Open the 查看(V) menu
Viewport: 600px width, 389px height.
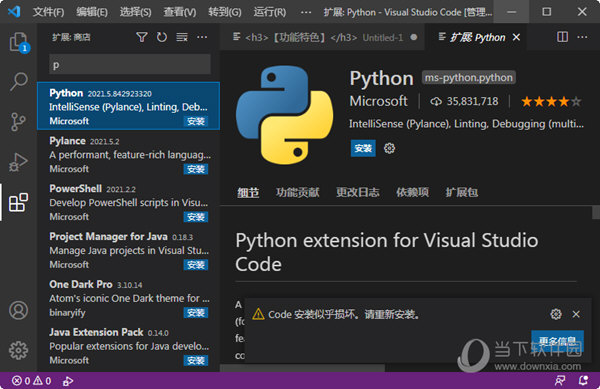tap(180, 12)
